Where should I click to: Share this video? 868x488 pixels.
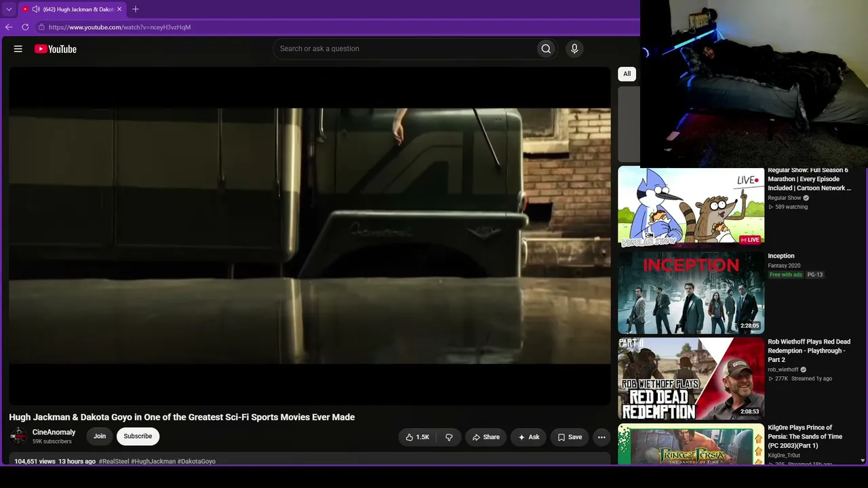click(x=486, y=437)
